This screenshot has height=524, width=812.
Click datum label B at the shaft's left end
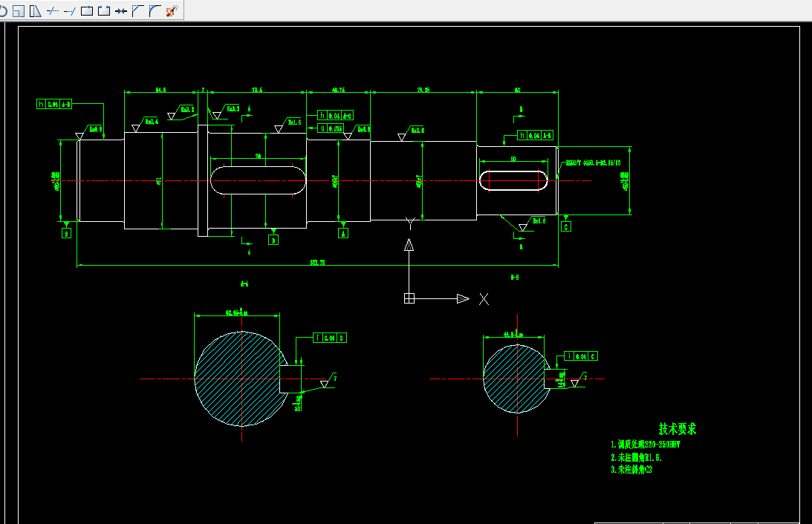click(x=66, y=233)
